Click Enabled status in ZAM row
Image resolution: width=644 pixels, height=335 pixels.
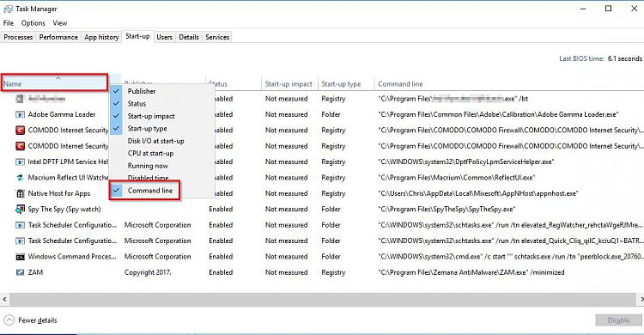tap(221, 272)
